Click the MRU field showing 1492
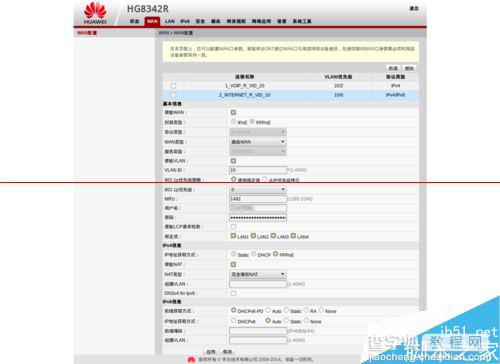The image size is (500, 364). tap(258, 199)
